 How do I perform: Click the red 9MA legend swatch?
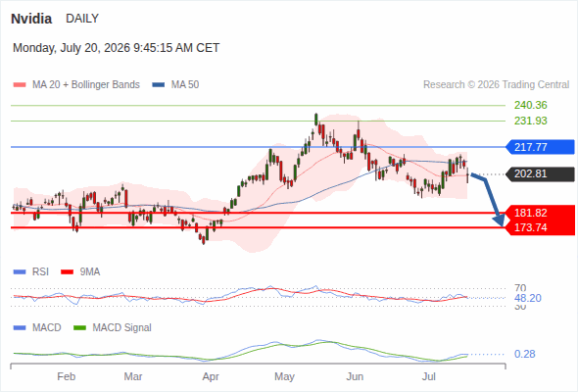[x=67, y=272]
